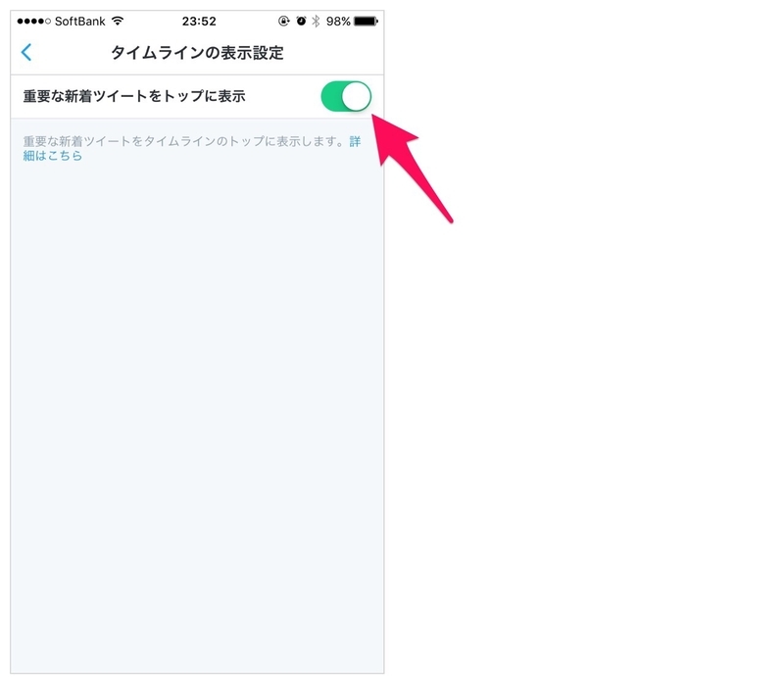The height and width of the screenshot is (684, 784).
Task: Tap the SoftBank carrier label
Action: click(x=80, y=22)
